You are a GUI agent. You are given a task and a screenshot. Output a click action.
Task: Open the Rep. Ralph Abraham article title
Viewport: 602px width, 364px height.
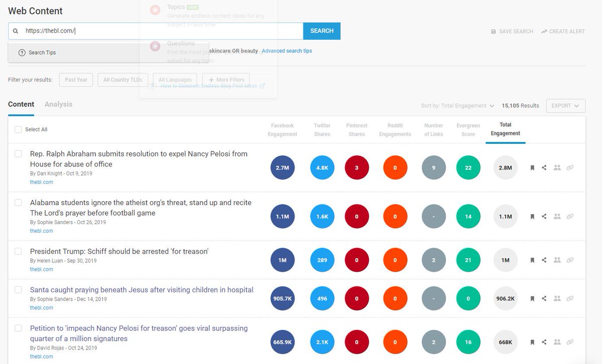(138, 159)
